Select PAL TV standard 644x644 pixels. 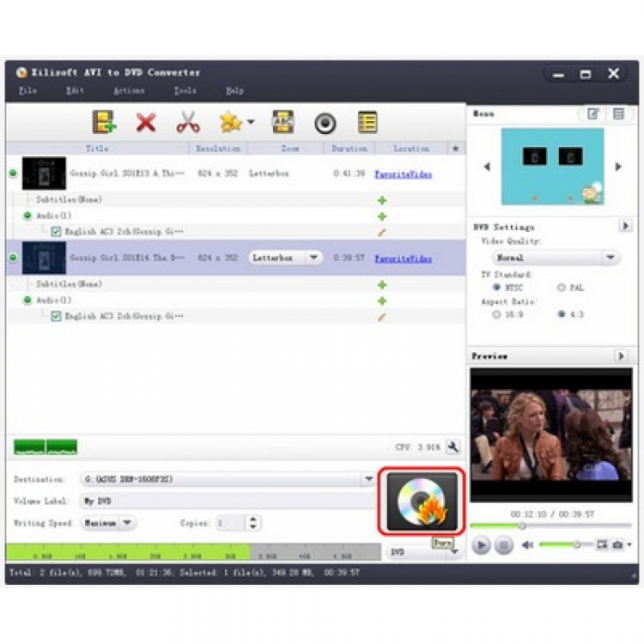(562, 288)
